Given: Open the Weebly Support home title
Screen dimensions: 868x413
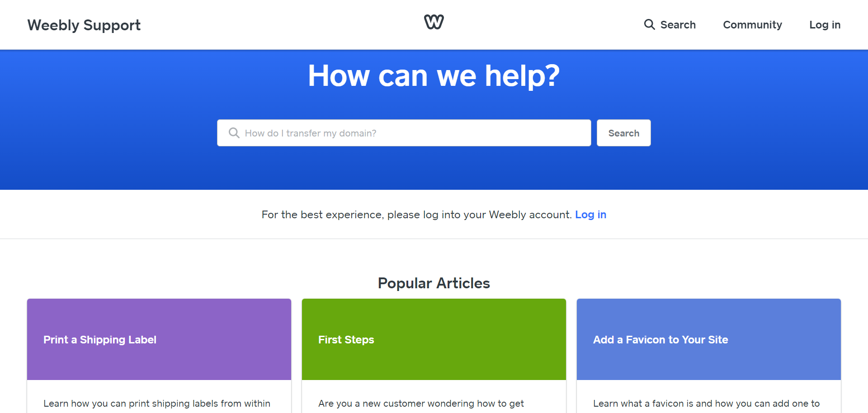Looking at the screenshot, I should pos(84,25).
